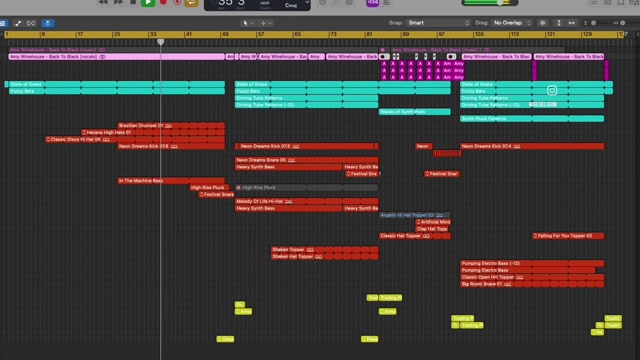Adjust the horizontal zoom slider

[x=622, y=23]
